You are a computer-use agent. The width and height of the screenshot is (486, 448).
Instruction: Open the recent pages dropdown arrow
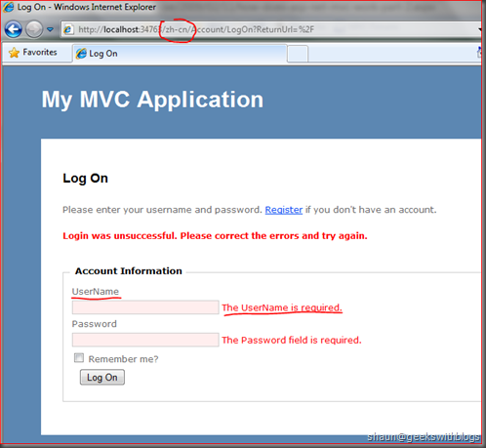pyautogui.click(x=50, y=29)
